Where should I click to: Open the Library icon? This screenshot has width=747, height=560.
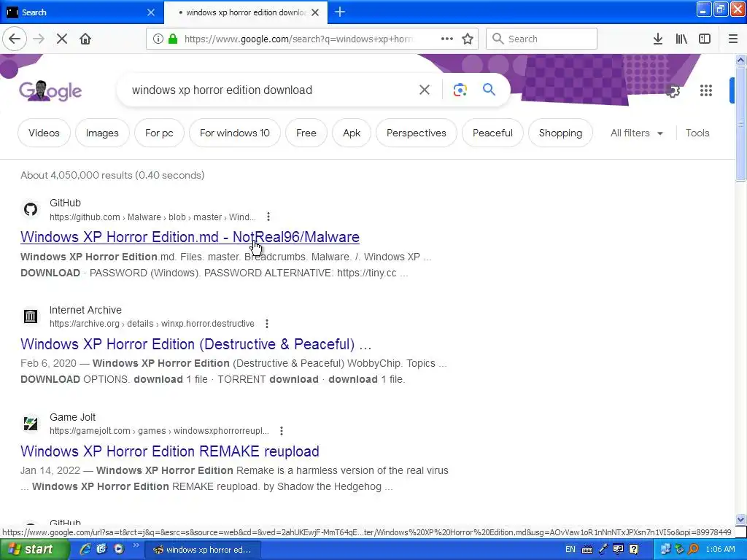coord(681,39)
